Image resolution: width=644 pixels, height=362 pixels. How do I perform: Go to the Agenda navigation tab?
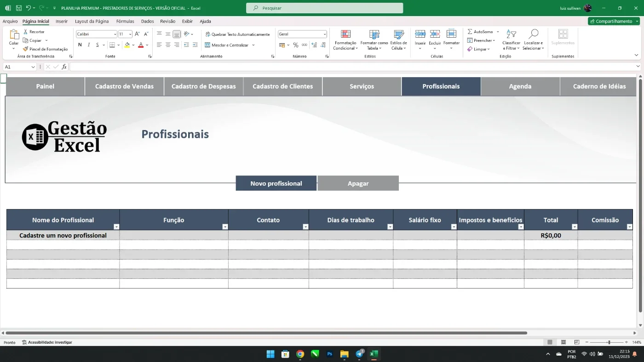tap(520, 86)
